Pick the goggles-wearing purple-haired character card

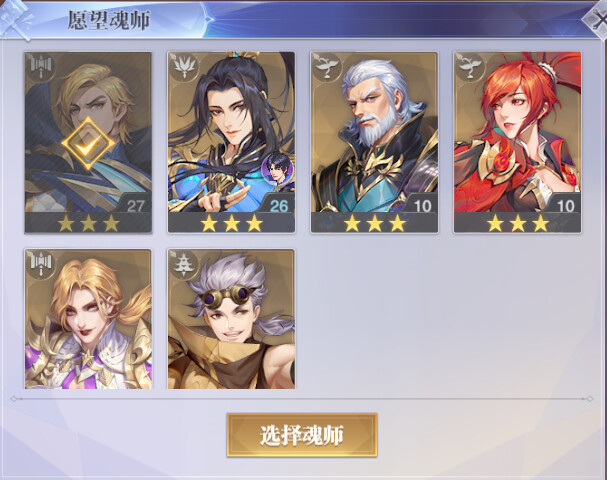point(231,319)
